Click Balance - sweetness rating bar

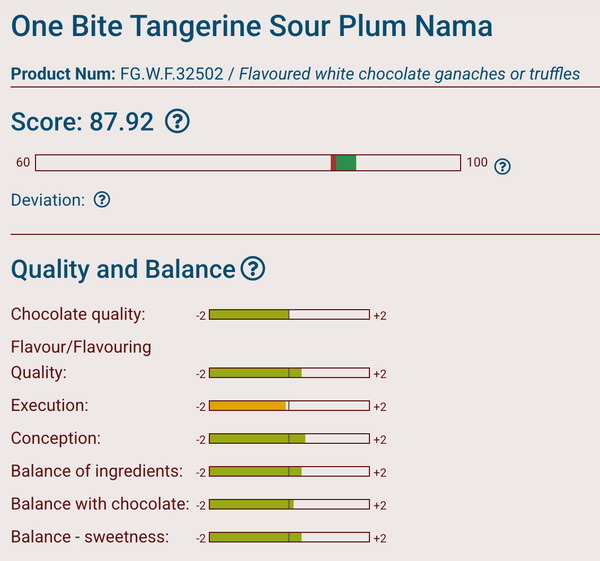289,537
